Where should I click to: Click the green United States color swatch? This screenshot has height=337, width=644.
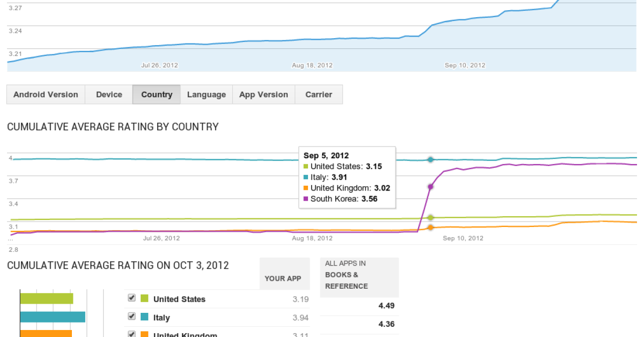(144, 299)
